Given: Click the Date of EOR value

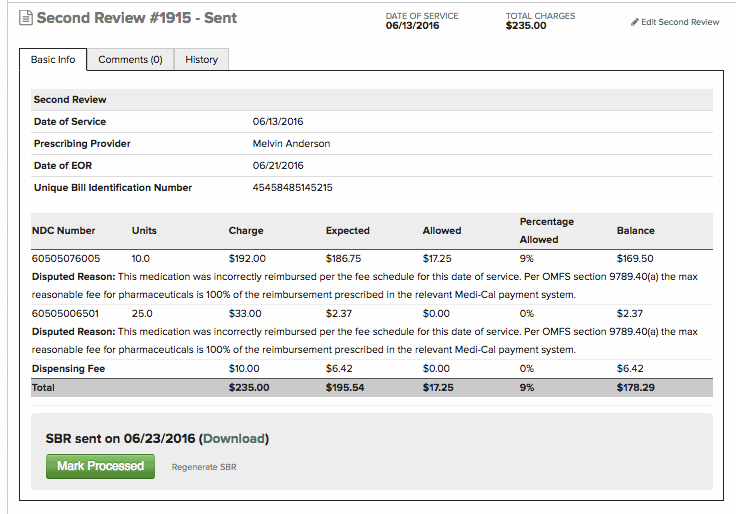Looking at the screenshot, I should [x=278, y=165].
